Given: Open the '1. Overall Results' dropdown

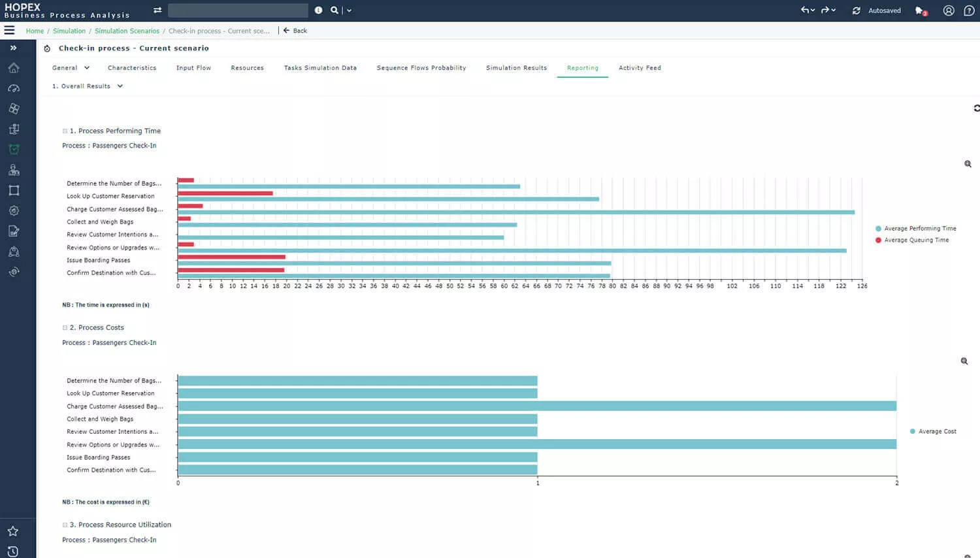Looking at the screenshot, I should [88, 86].
